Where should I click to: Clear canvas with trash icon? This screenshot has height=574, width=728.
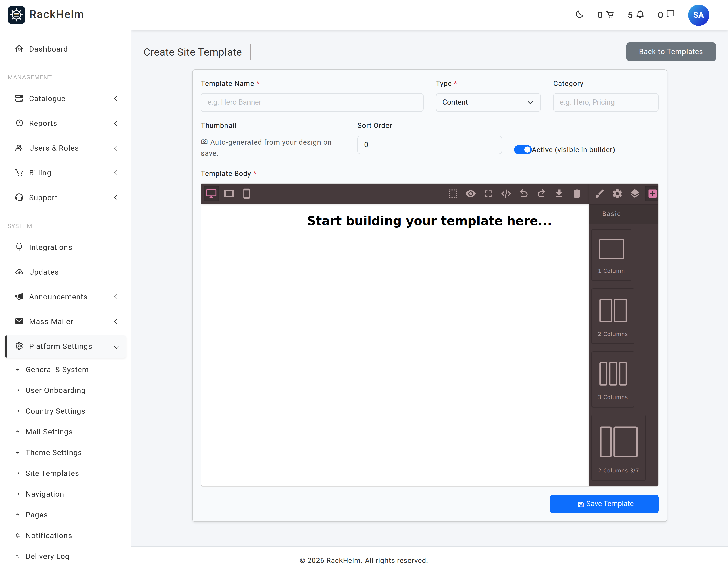(x=577, y=194)
